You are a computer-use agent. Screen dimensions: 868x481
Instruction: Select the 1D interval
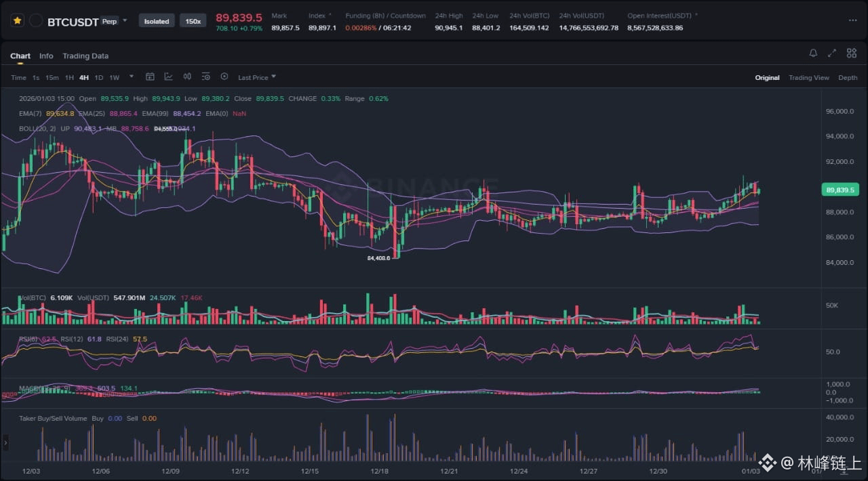[99, 78]
